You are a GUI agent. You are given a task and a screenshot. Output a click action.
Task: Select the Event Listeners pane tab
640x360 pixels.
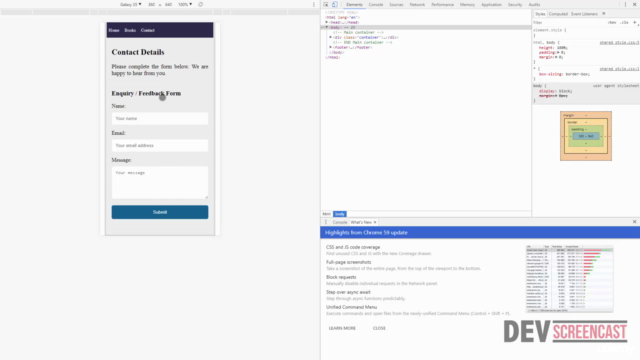point(584,14)
